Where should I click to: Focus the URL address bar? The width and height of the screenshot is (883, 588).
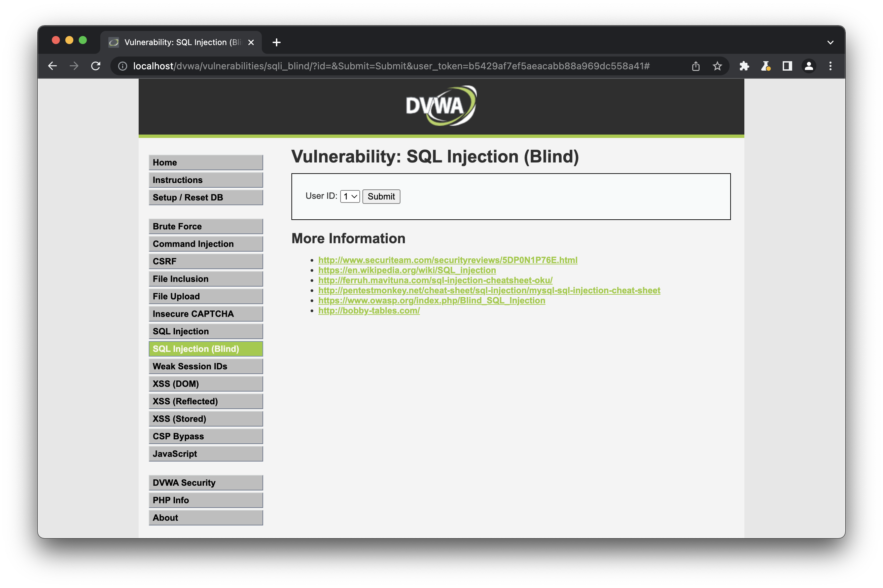click(x=391, y=66)
